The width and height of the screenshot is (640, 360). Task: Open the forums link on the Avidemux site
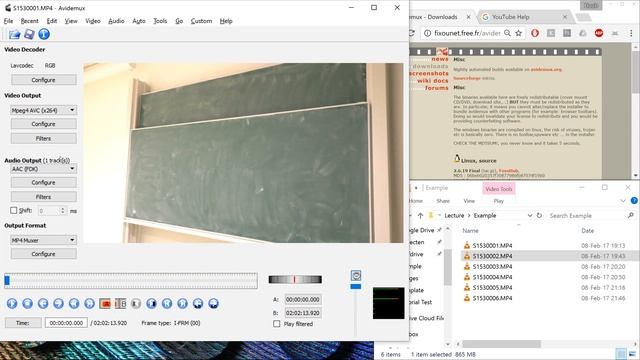click(x=436, y=88)
